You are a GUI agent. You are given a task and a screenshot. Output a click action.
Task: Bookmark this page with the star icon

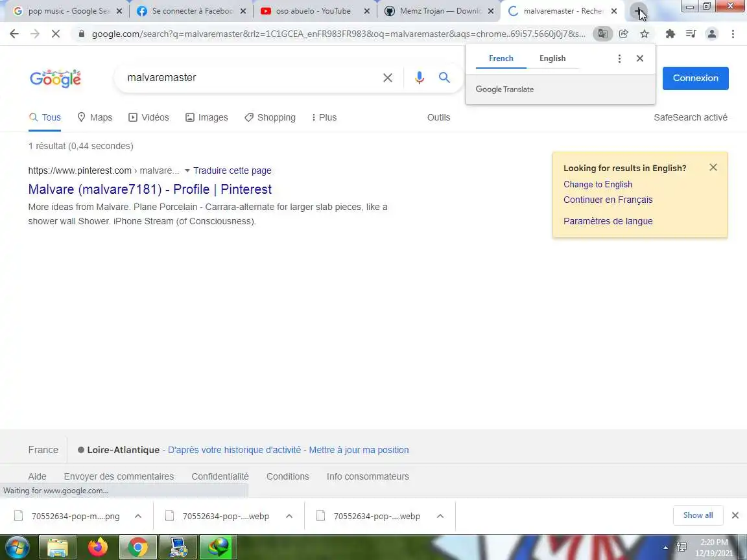[645, 34]
